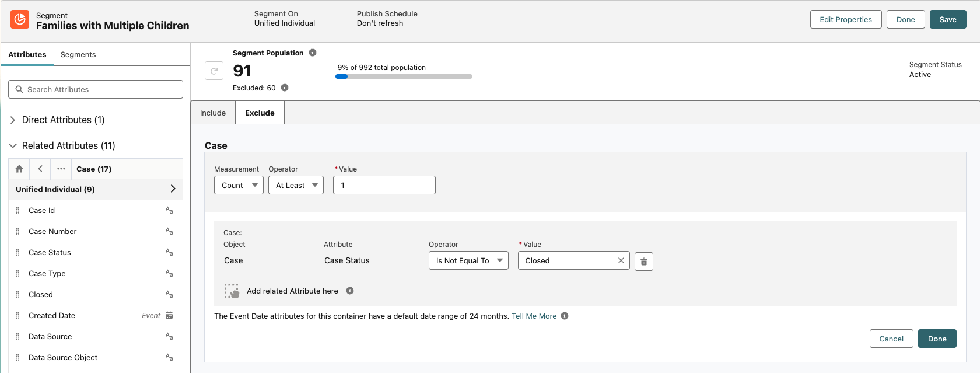This screenshot has width=980, height=373.
Task: Open the Is Not Equal To dropdown
Action: pos(468,260)
